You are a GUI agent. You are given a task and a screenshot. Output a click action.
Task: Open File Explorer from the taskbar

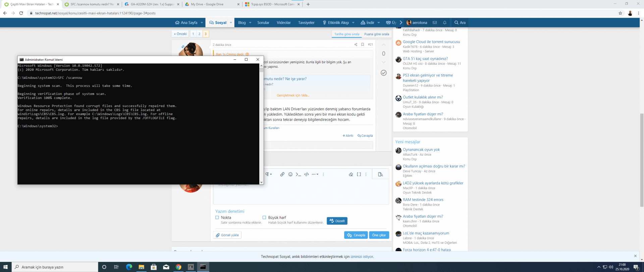pos(142,267)
